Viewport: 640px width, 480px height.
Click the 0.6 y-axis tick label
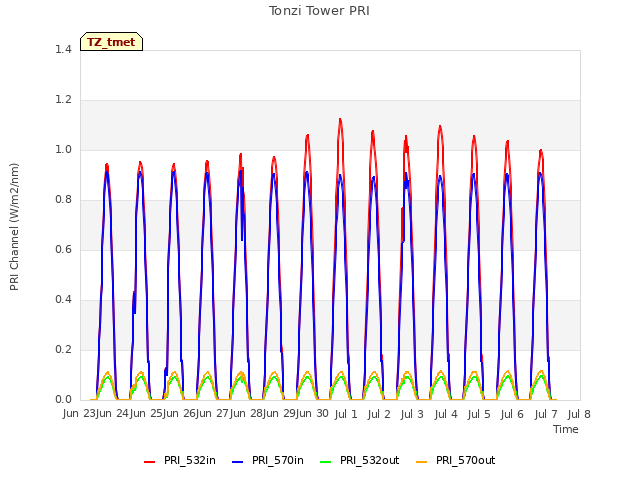63,249
